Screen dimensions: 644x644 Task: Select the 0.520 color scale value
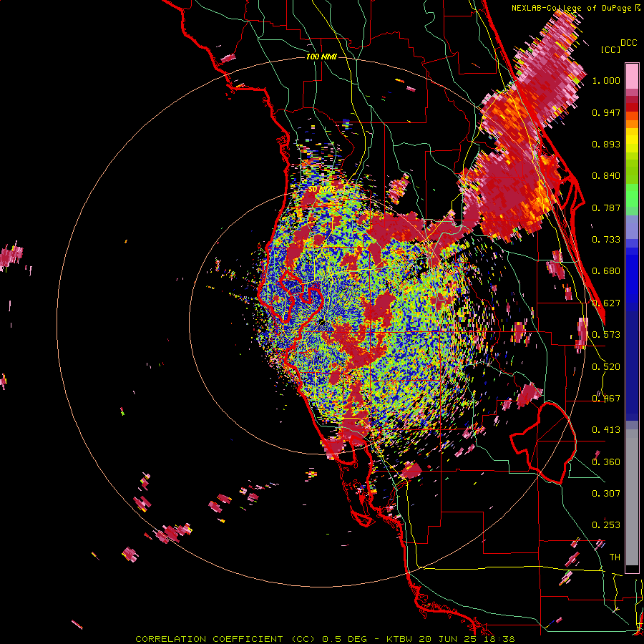click(x=606, y=367)
